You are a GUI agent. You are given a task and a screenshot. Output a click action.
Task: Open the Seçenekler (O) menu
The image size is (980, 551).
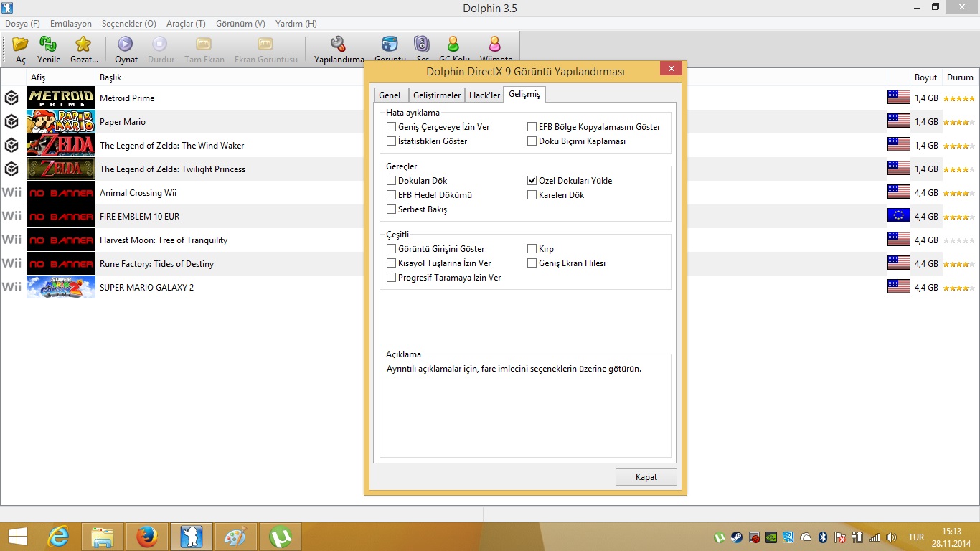click(129, 24)
